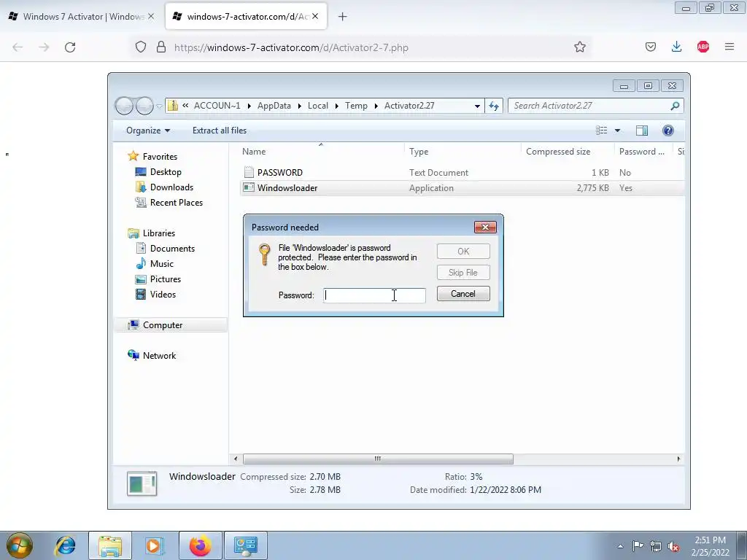Sort files by Type column
Viewport: 747px width, 560px height.
point(419,152)
